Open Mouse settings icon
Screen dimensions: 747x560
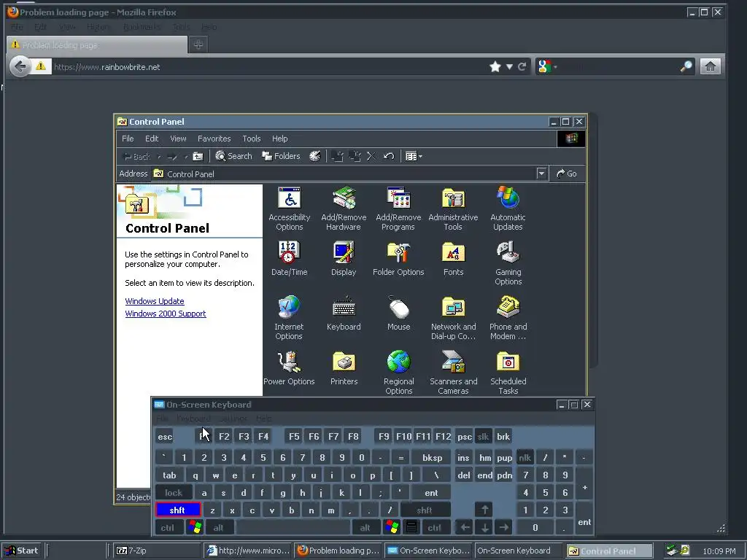click(x=399, y=314)
